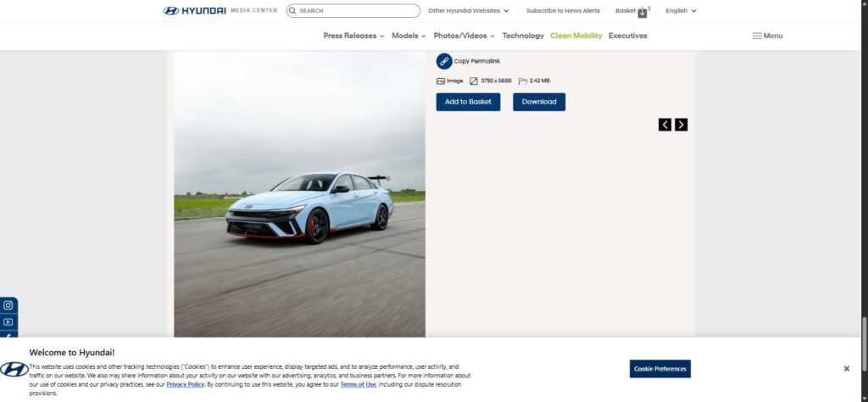Open the Basket download icon
The width and height of the screenshot is (868, 402).
pos(643,14)
